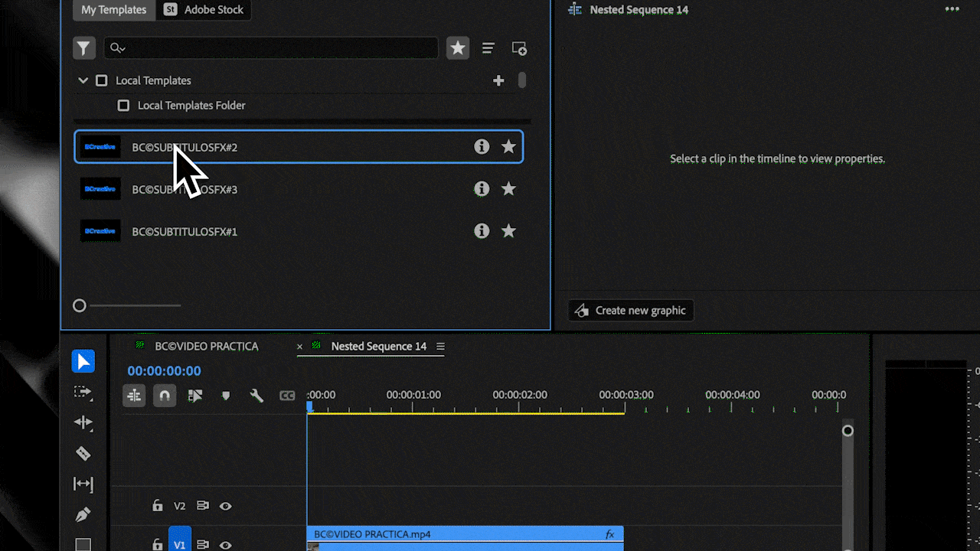Select the Track Select Forward tool
Screen dimensions: 980x551
[x=83, y=392]
